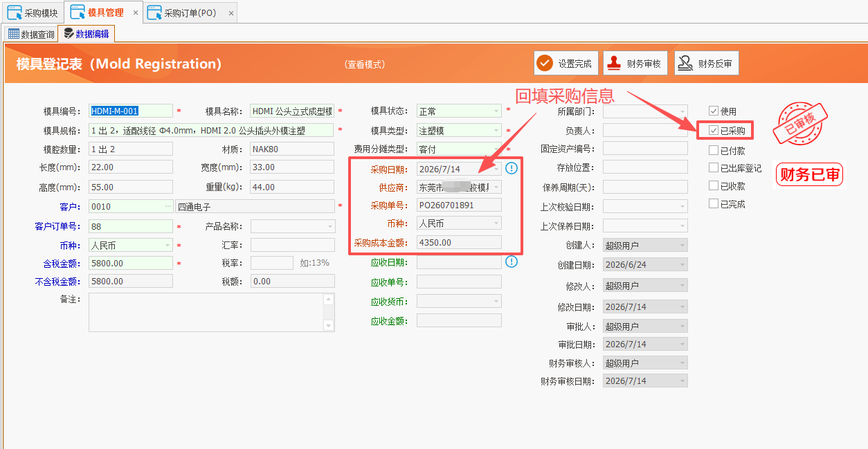This screenshot has height=449, width=868.
Task: Open customer lookup ellipsis in 客户 field
Action: point(168,206)
